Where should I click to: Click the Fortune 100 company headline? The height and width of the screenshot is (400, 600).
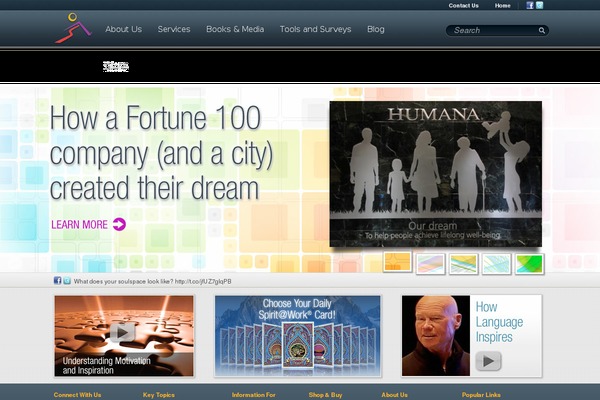(161, 153)
